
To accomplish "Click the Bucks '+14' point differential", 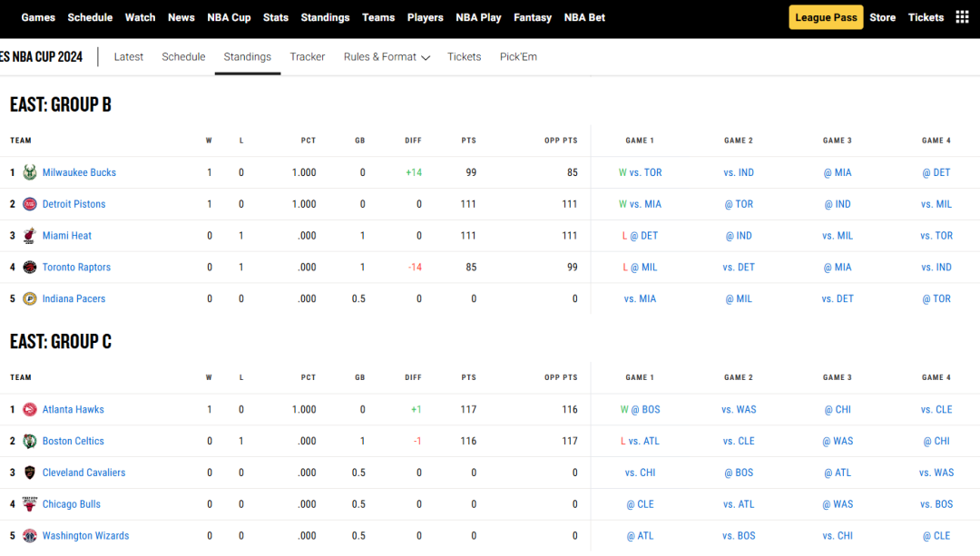I will (414, 172).
